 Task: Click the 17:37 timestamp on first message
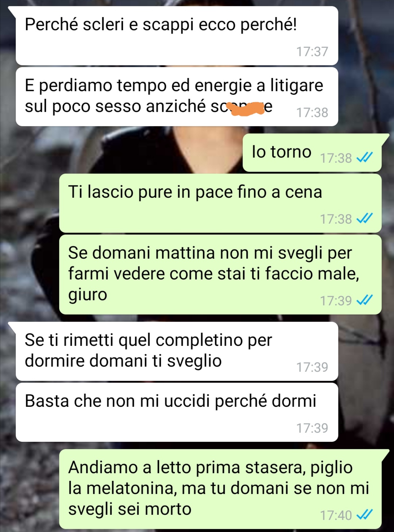click(x=312, y=51)
